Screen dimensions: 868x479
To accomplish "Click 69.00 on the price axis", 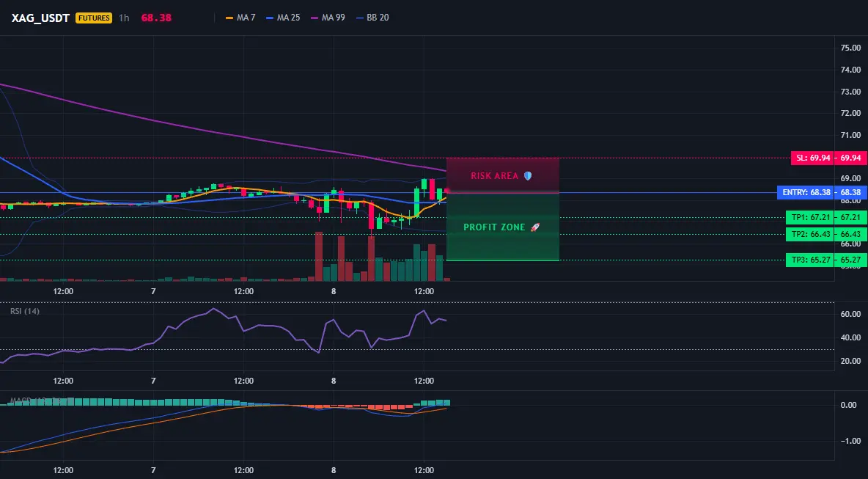I will [x=850, y=178].
